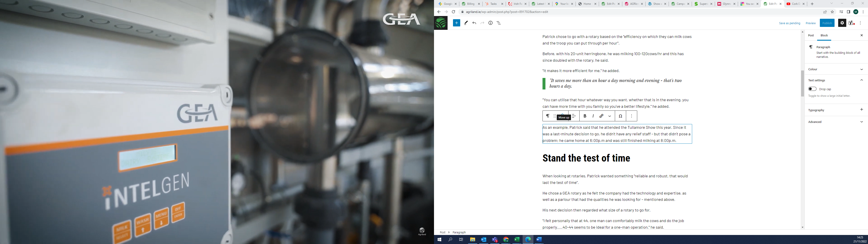Click the Preview button

click(x=810, y=23)
